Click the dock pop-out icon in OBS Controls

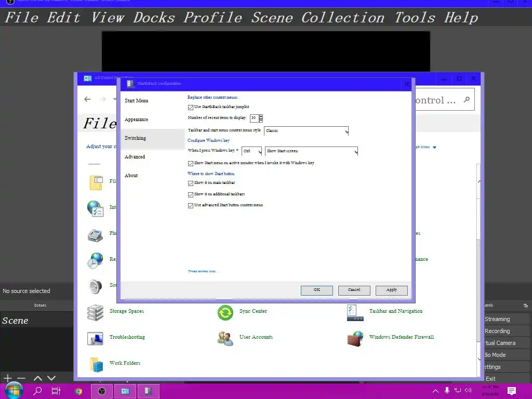526,305
